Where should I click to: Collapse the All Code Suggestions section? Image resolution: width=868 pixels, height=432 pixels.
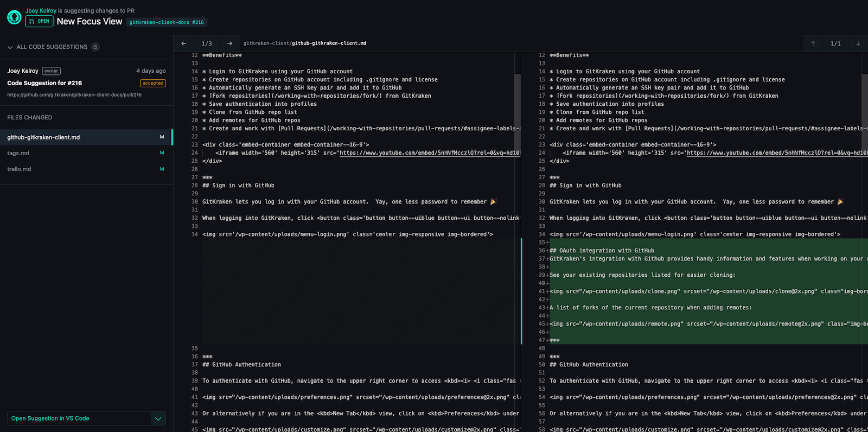coord(10,47)
